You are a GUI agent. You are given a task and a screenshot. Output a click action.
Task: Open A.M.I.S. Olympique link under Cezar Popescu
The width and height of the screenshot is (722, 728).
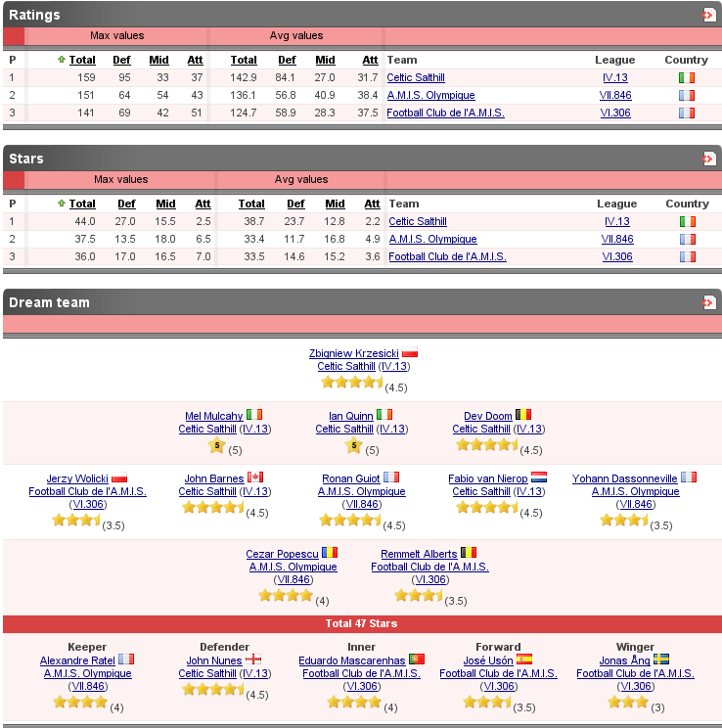coord(293,567)
